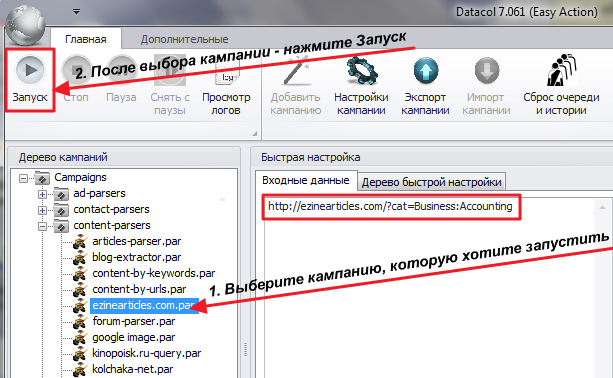Click input data scrollbar up arrow

pyautogui.click(x=602, y=207)
